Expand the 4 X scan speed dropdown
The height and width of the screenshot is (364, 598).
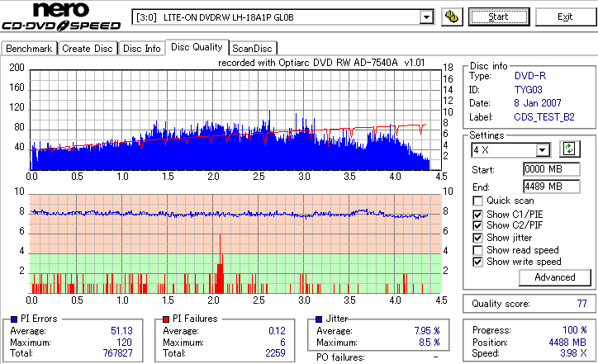point(542,150)
